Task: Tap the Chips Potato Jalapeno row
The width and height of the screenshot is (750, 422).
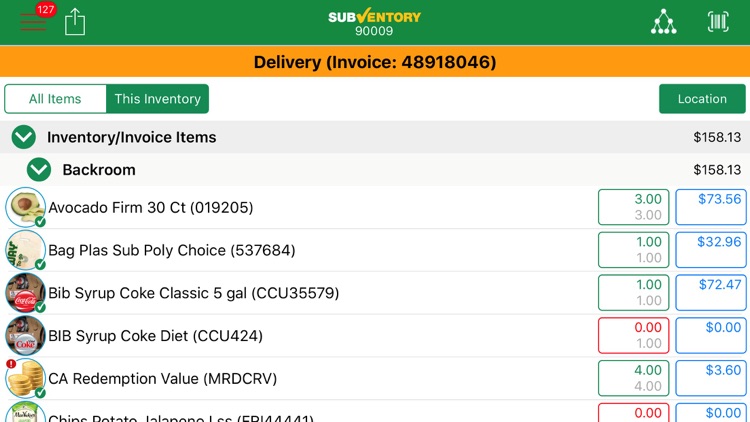Action: click(375, 411)
